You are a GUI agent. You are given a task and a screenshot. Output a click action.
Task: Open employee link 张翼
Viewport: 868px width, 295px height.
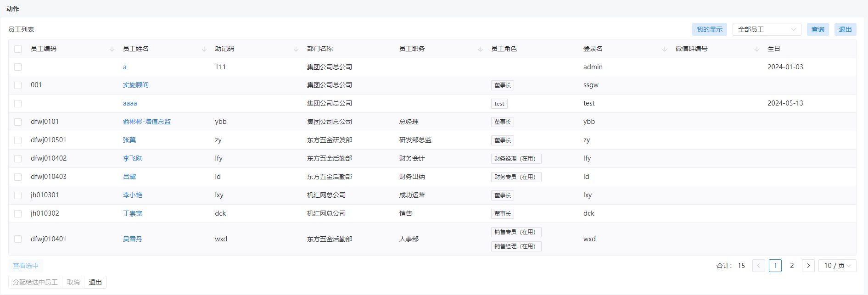129,140
